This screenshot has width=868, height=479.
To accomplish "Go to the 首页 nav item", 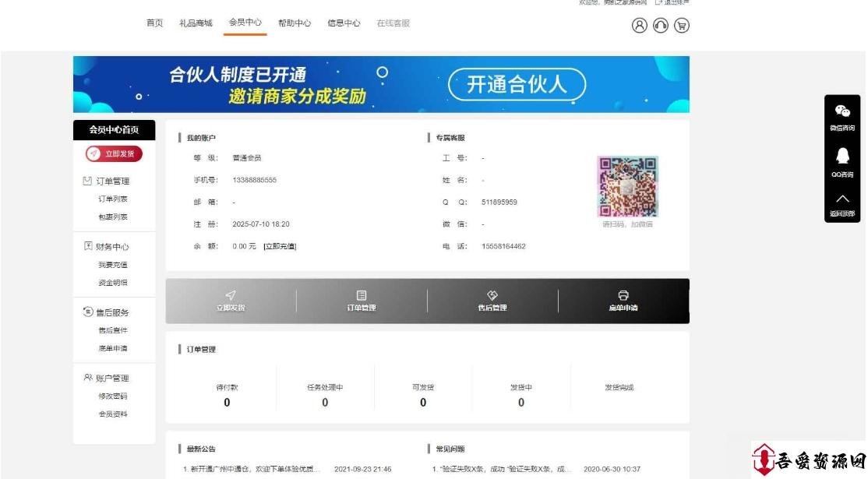I will click(x=154, y=23).
